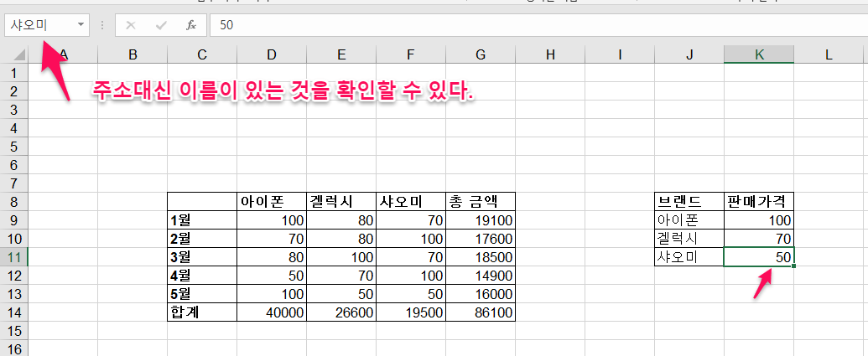The image size is (868, 356).
Task: Select column A header
Action: pos(63,54)
